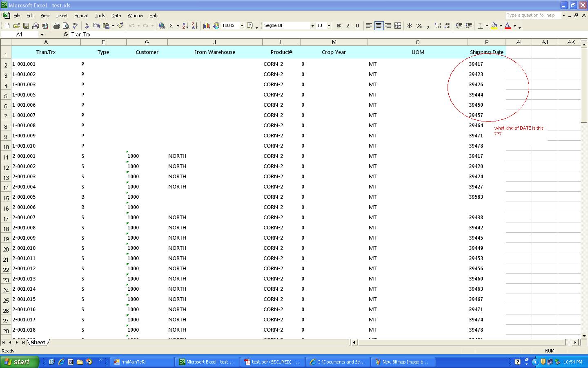The height and width of the screenshot is (368, 588).
Task: Toggle bold formatting
Action: tap(339, 26)
